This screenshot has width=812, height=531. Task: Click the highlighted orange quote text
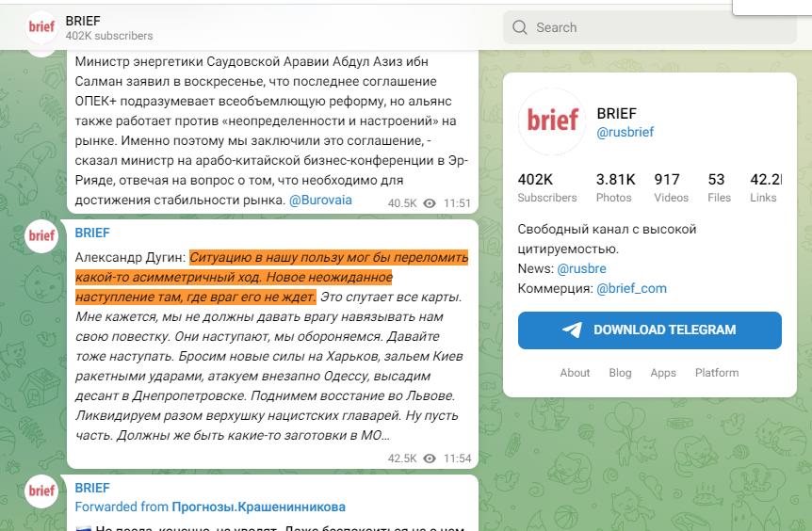[272, 278]
